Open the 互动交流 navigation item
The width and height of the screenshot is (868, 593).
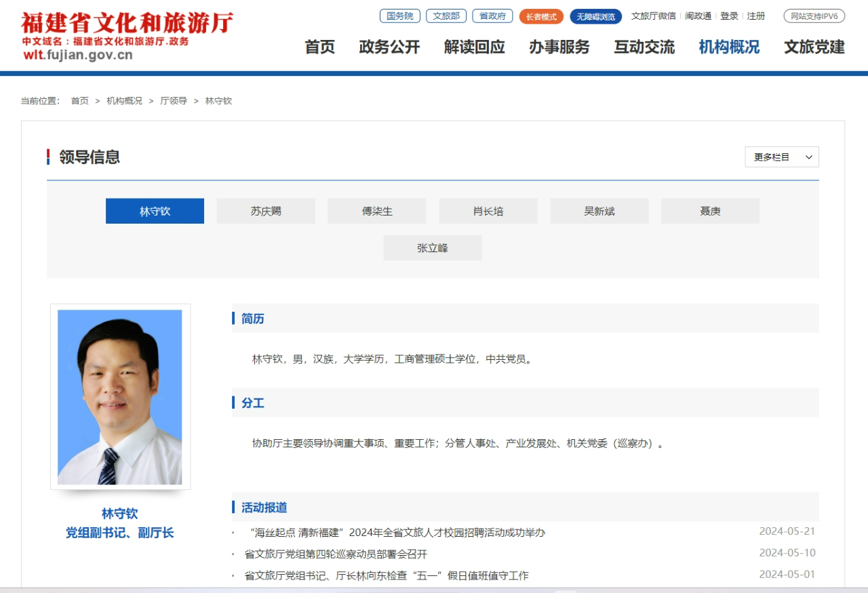click(x=644, y=47)
